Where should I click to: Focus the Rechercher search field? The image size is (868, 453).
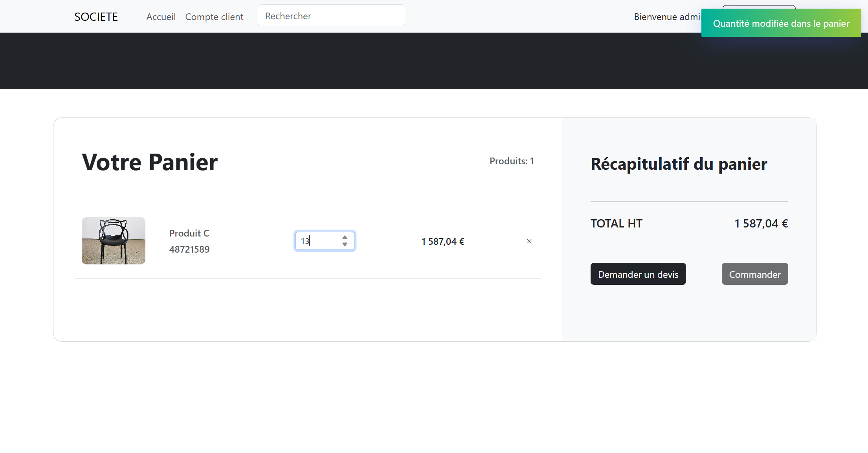tap(331, 16)
